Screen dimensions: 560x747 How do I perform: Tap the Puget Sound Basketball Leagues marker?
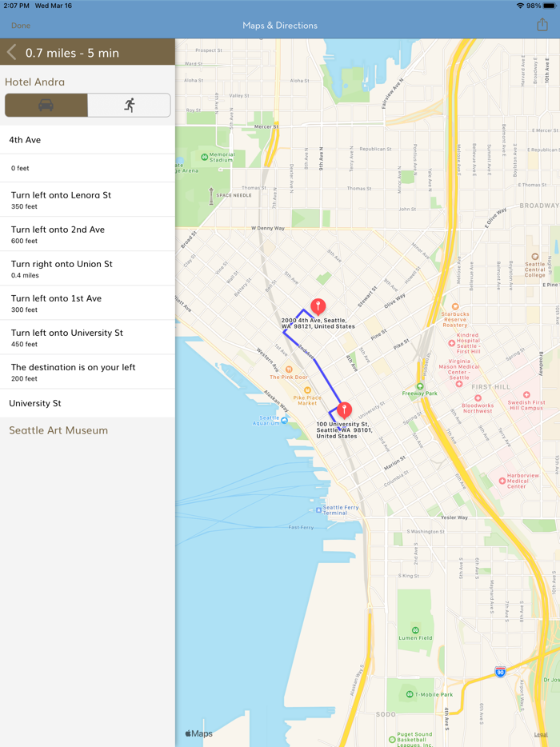tap(392, 739)
